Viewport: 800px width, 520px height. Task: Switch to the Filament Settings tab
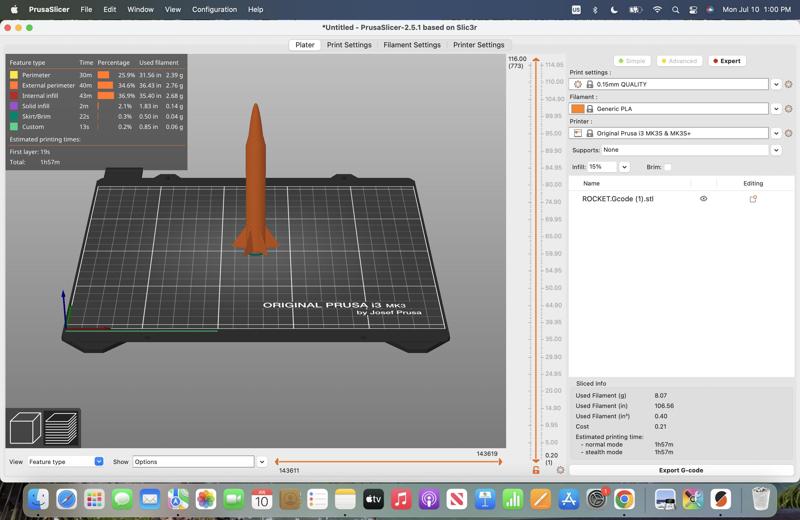[x=412, y=45]
